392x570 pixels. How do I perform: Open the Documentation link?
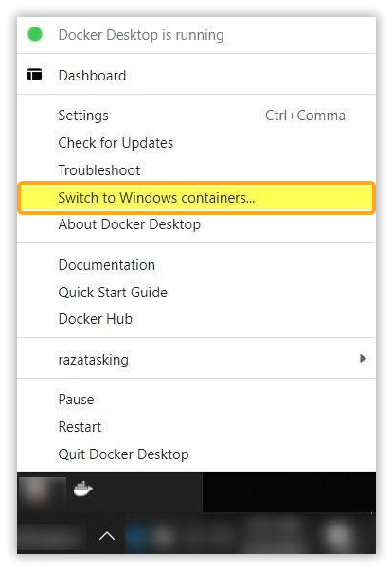(x=196, y=265)
